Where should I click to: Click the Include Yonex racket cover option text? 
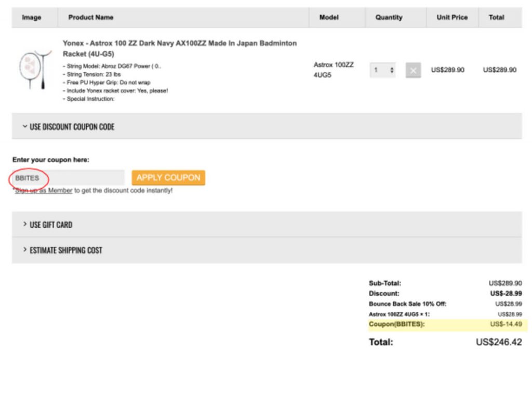pyautogui.click(x=115, y=90)
